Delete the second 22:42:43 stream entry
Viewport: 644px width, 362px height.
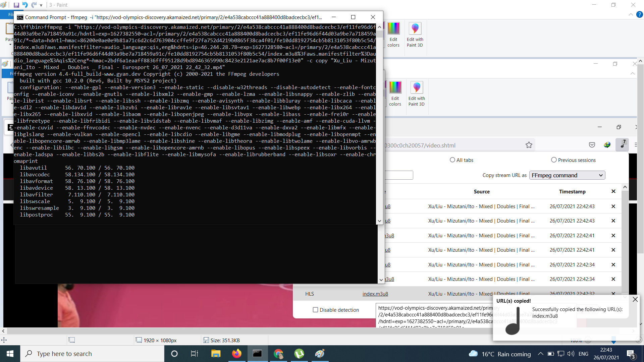613,221
